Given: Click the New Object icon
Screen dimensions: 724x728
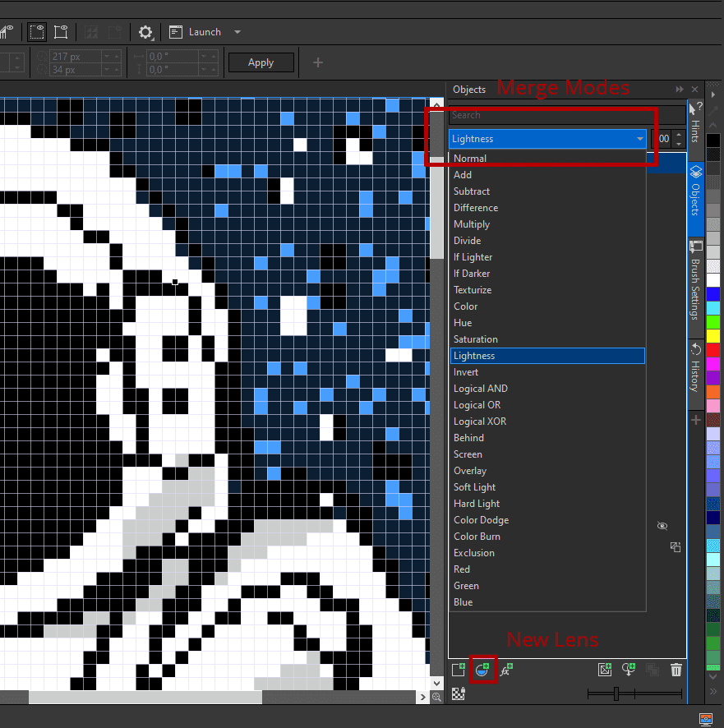Looking at the screenshot, I should [x=458, y=670].
